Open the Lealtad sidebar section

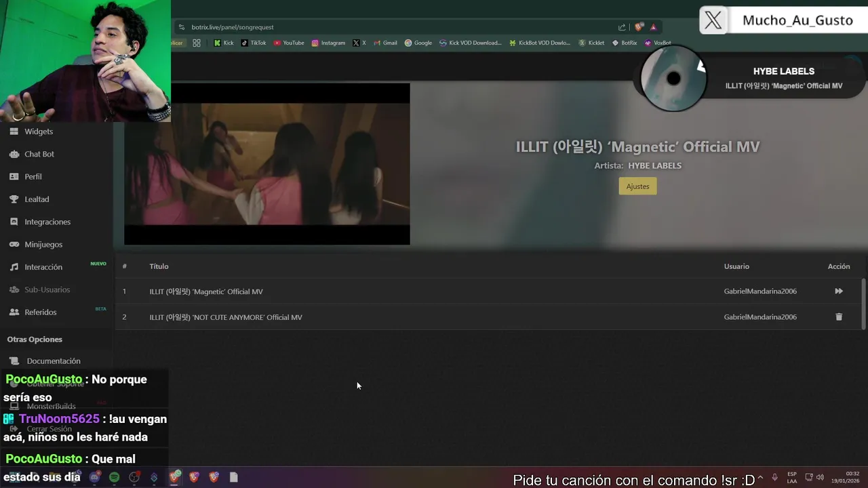tap(37, 199)
